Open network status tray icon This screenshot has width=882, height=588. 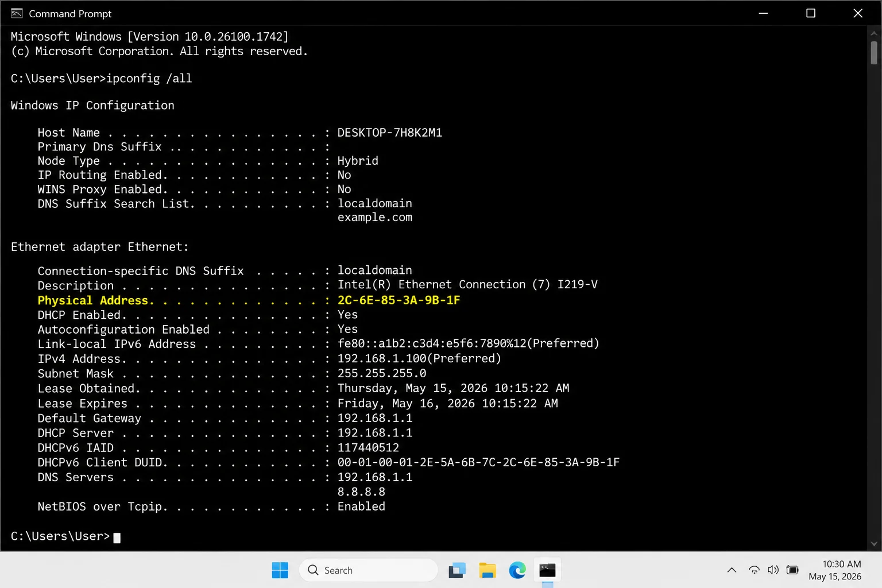point(754,570)
